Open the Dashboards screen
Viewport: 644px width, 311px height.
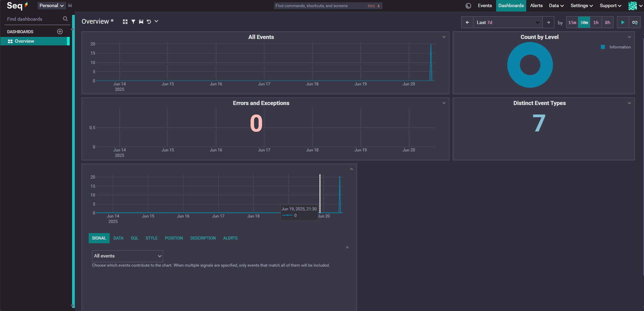[511, 5]
